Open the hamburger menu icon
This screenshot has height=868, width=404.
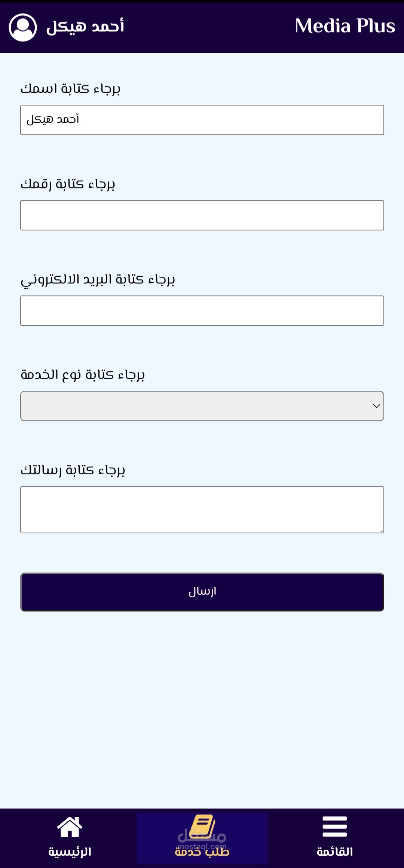tap(334, 826)
